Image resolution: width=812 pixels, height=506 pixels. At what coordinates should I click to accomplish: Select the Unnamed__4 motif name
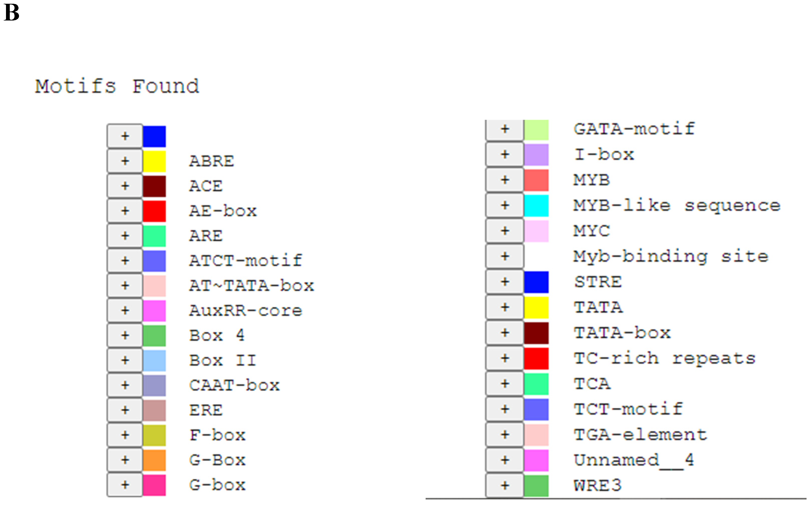click(x=634, y=460)
